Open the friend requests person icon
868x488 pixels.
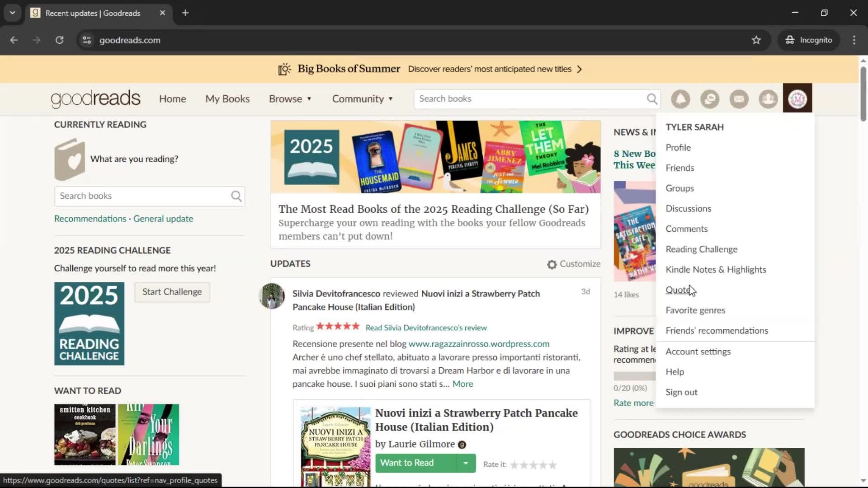point(768,99)
